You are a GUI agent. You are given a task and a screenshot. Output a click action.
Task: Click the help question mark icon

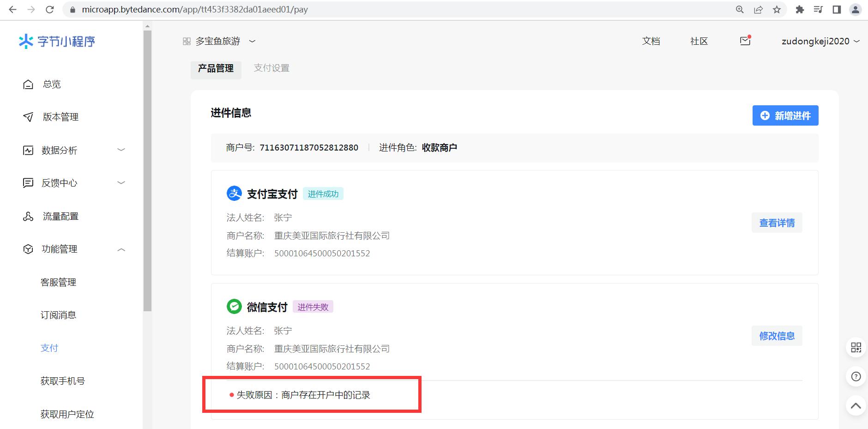click(856, 376)
